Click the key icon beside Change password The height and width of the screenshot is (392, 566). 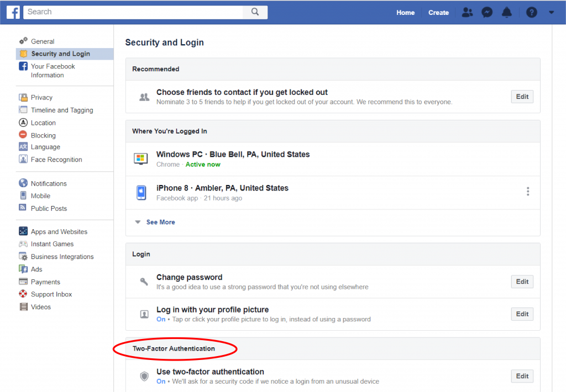pos(144,281)
